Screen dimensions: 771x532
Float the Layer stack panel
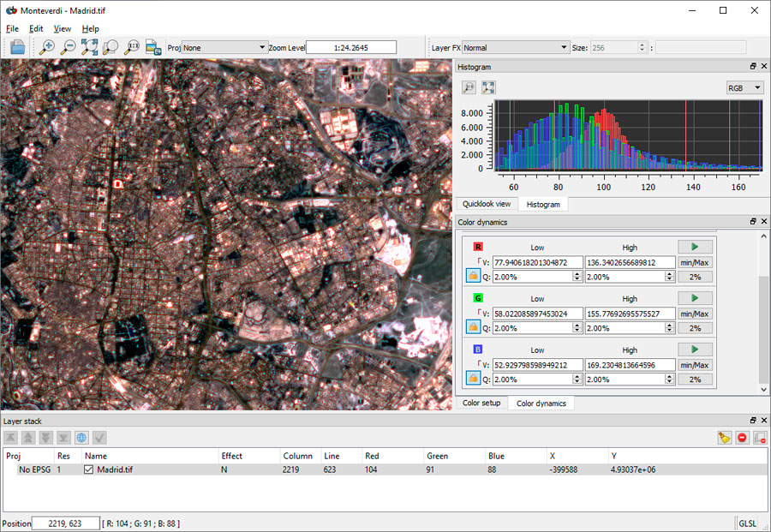click(x=753, y=421)
